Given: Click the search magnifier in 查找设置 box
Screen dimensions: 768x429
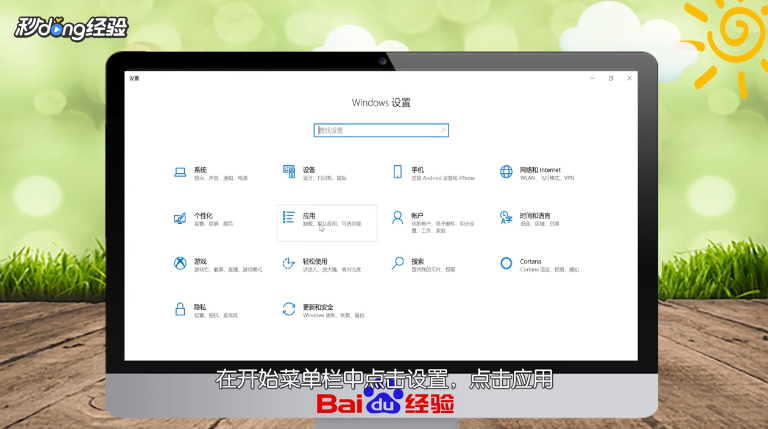Looking at the screenshot, I should click(x=443, y=130).
